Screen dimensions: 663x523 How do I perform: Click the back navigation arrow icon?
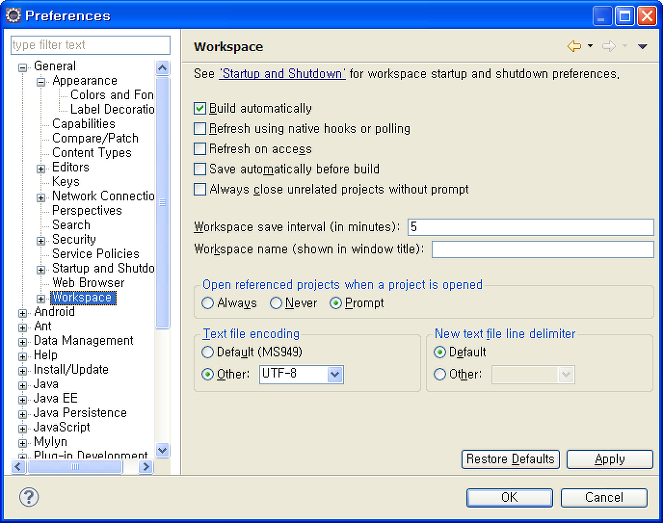(x=574, y=46)
